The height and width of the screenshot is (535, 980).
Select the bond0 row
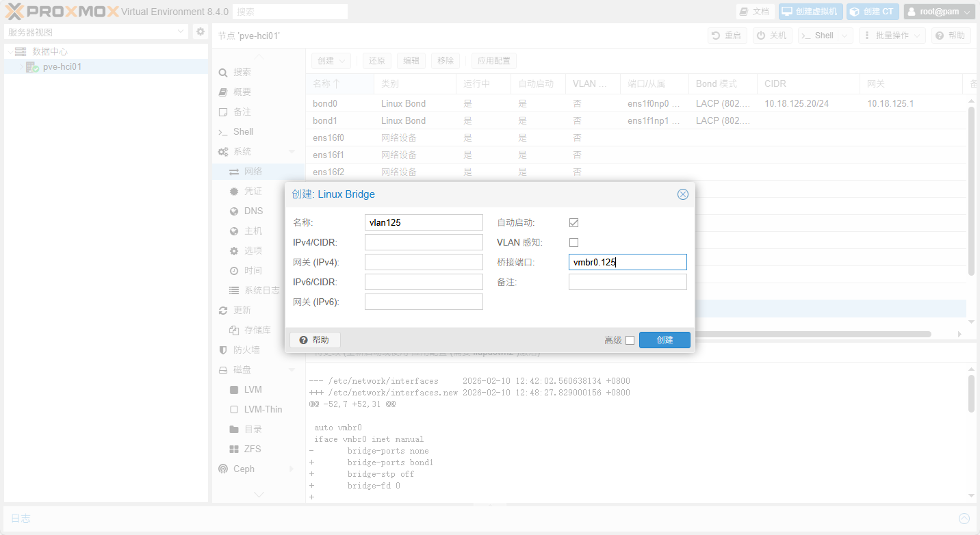(636, 103)
